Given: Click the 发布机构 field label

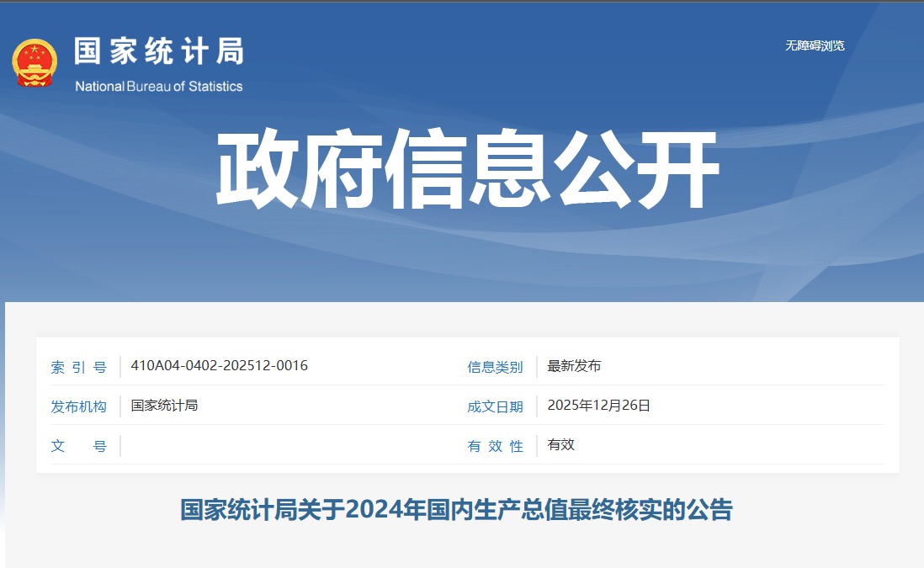Looking at the screenshot, I should coord(79,406).
